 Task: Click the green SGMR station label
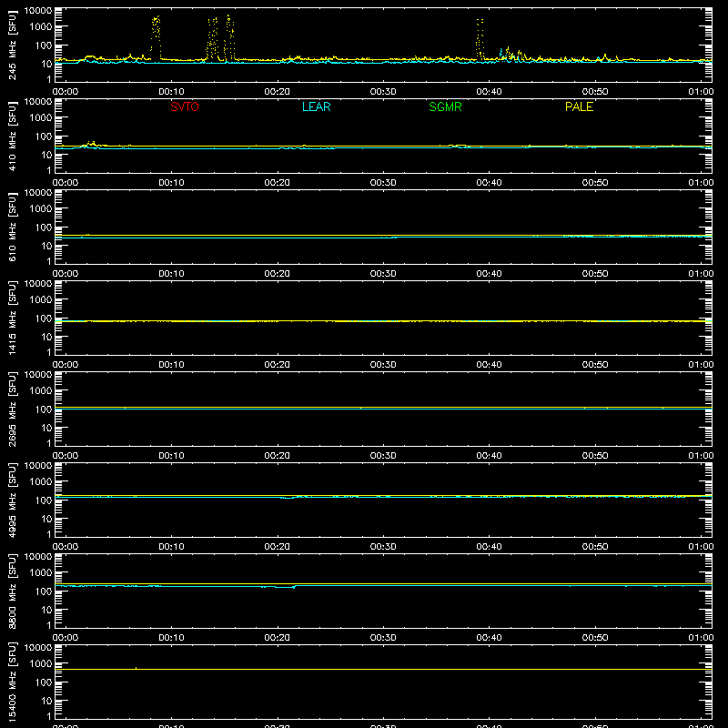pos(445,106)
